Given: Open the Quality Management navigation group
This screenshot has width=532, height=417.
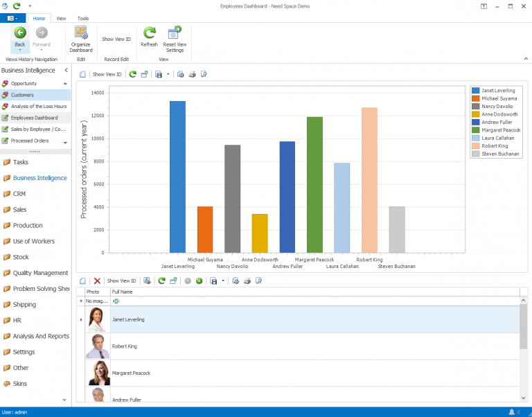Looking at the screenshot, I should click(x=40, y=273).
